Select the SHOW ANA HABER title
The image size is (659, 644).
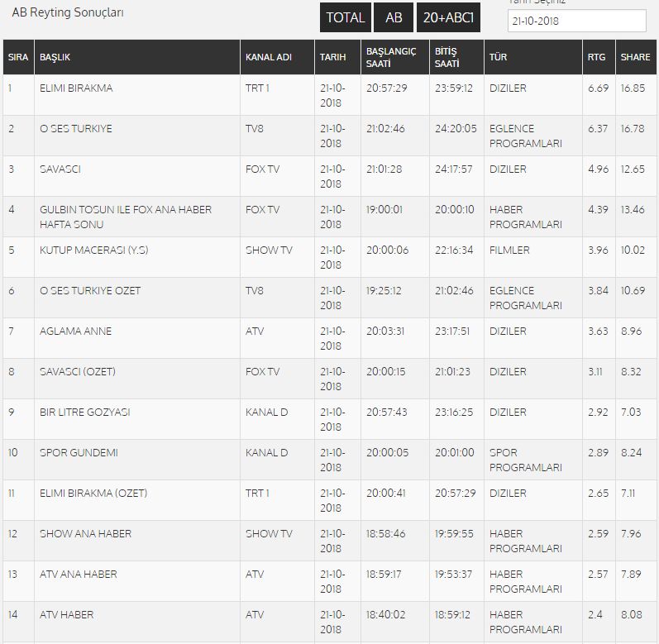(x=85, y=533)
